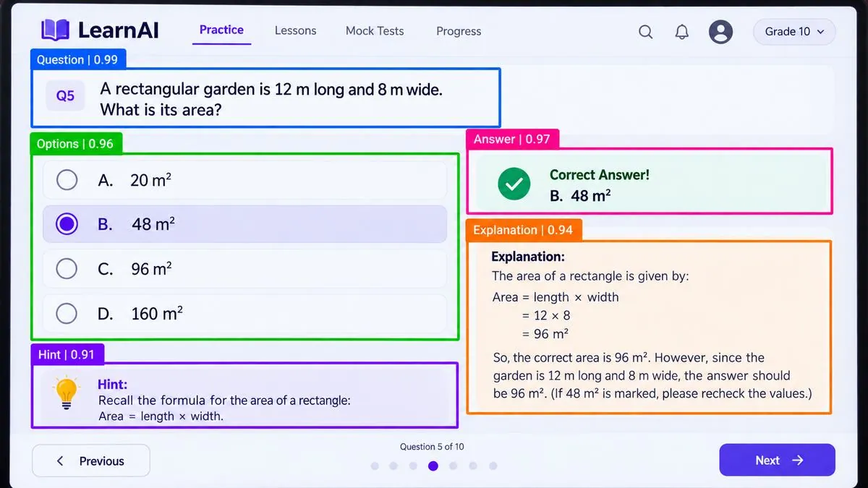
Task: Jump to the second pagination dot
Action: 393,466
